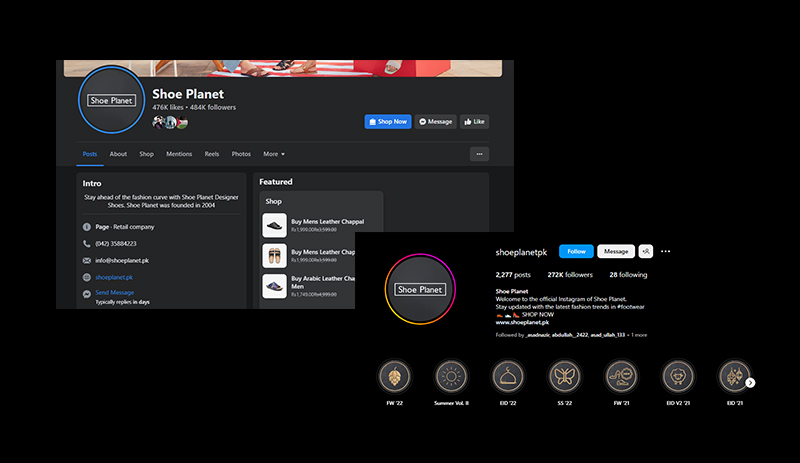
Task: Open the SS '22 highlight
Action: [x=564, y=376]
